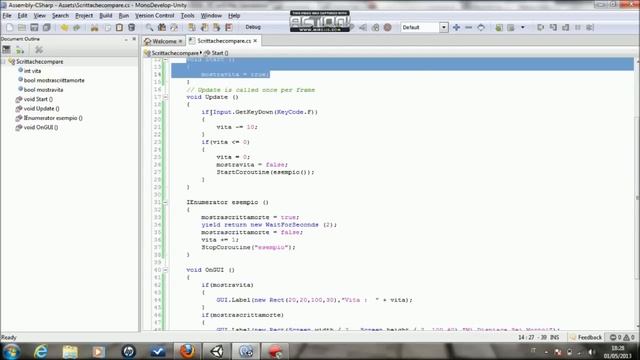This screenshot has width=640, height=360.
Task: Open the File menu
Action: [7, 16]
